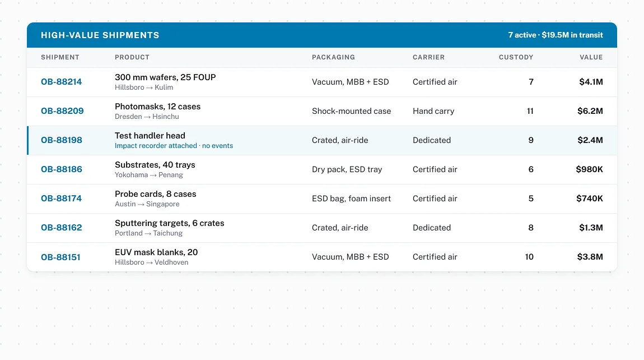This screenshot has width=644, height=360.
Task: Select '300 mm wafers, 25 FOUP' product
Action: (x=165, y=77)
